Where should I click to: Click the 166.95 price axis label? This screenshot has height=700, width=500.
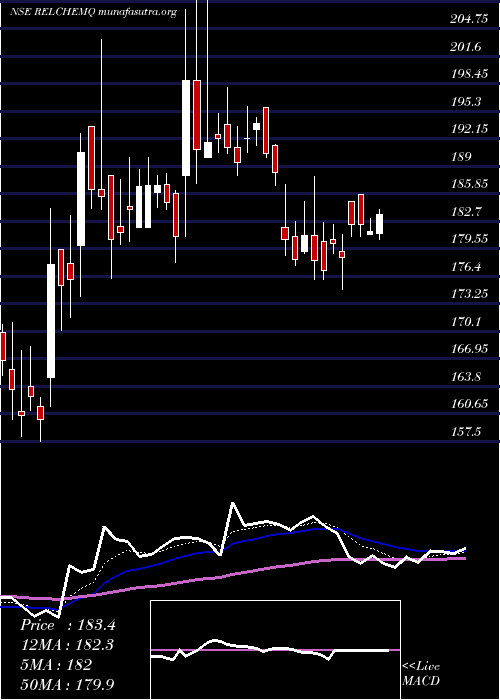pos(469,349)
